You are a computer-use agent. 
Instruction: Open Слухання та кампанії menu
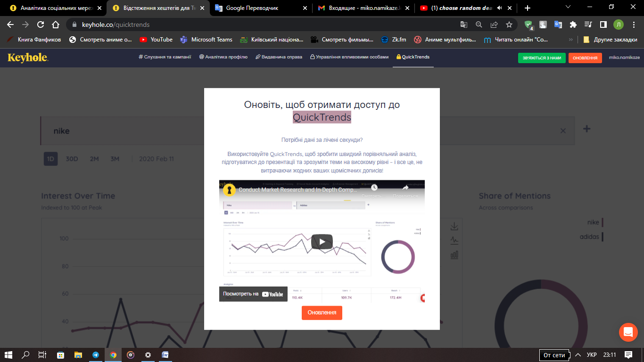point(165,57)
